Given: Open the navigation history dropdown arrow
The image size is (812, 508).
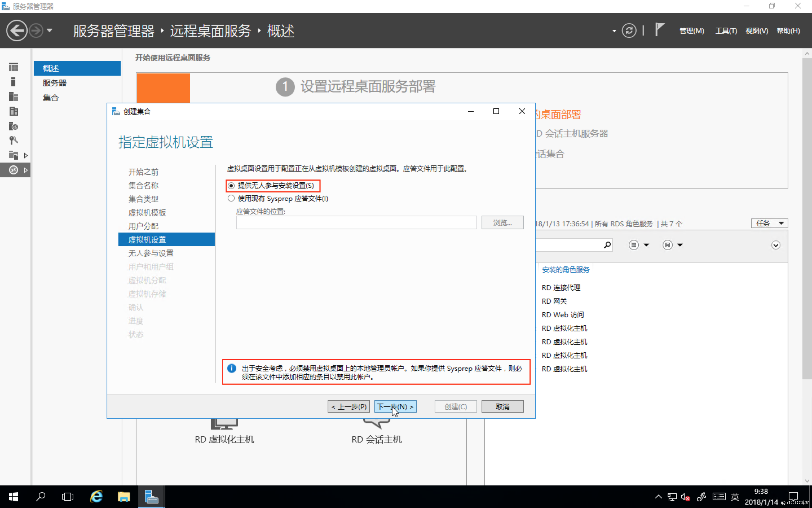Looking at the screenshot, I should (50, 30).
